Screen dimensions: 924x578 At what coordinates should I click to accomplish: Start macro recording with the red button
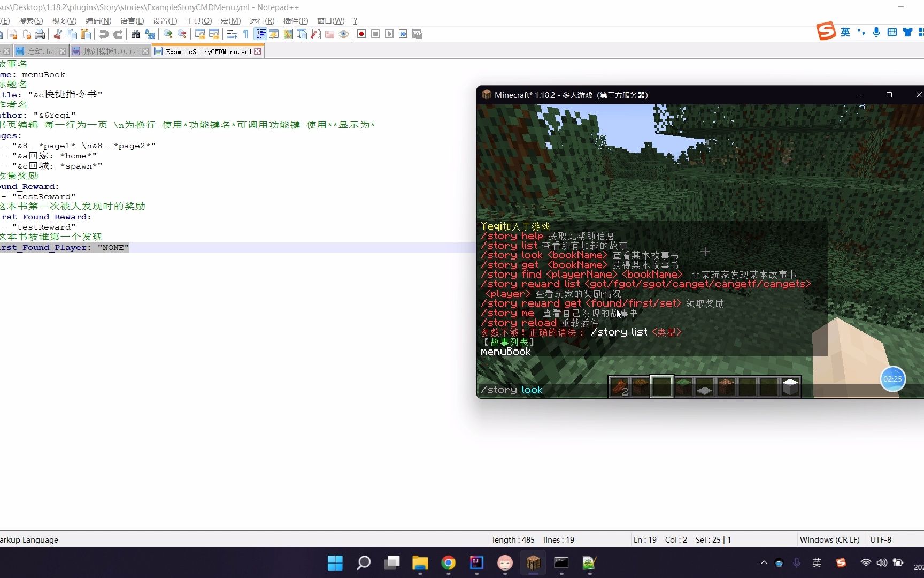point(361,34)
